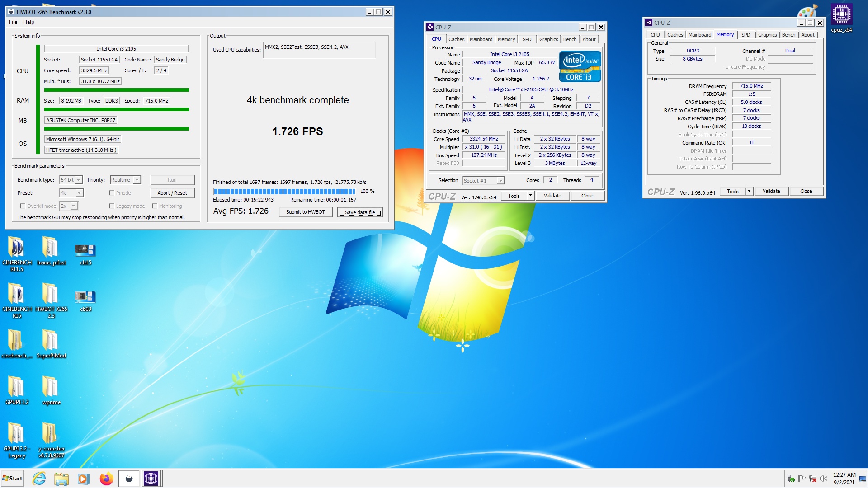Viewport: 868px width, 488px height.
Task: Open Action Center flag tray icon
Action: click(802, 479)
